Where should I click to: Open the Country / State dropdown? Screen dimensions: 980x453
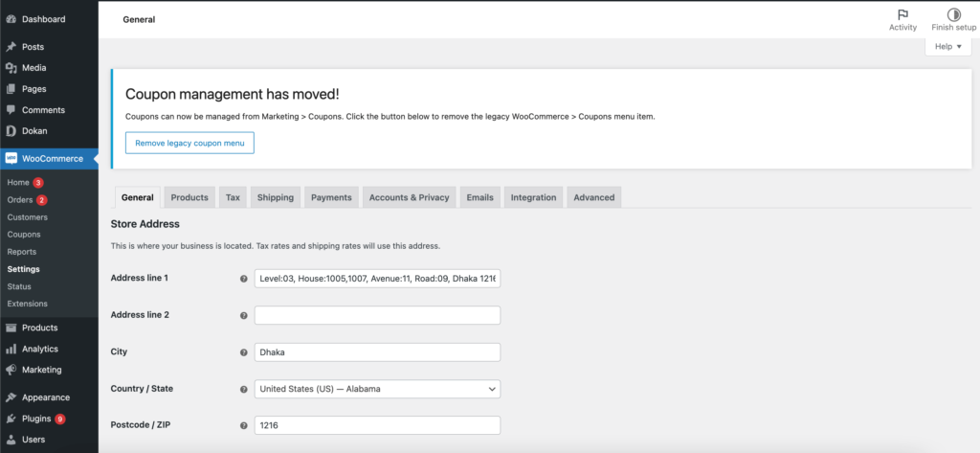(x=377, y=389)
